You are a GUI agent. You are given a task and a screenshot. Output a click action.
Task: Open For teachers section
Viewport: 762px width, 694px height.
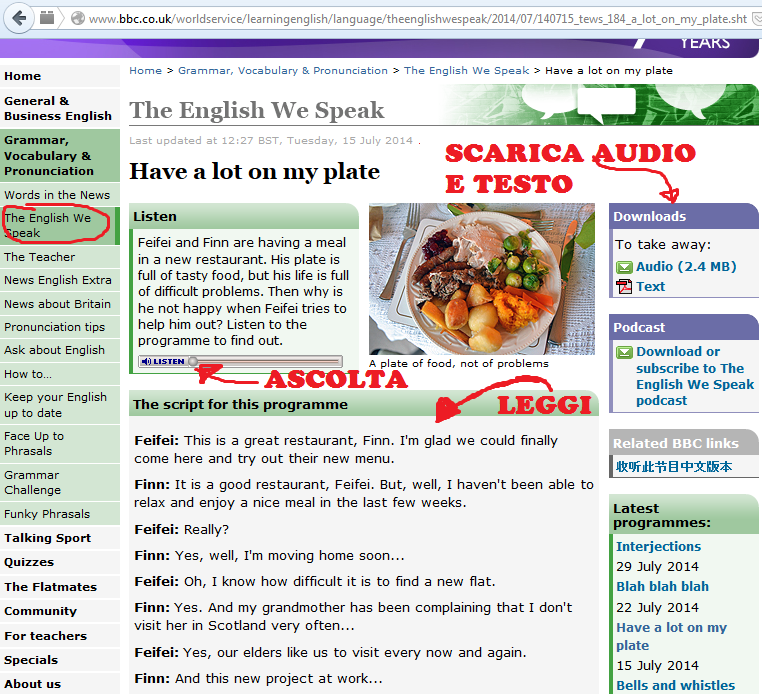tap(60, 636)
